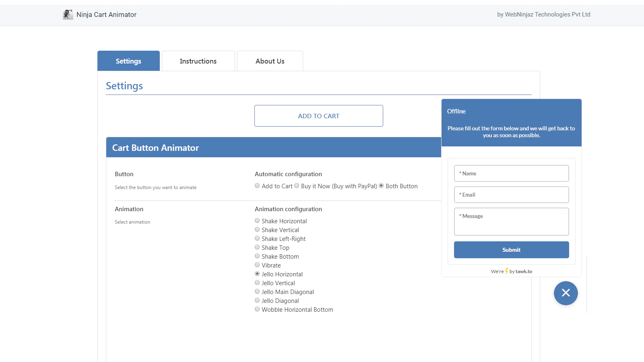Choose Shake Bottom animation

click(257, 256)
